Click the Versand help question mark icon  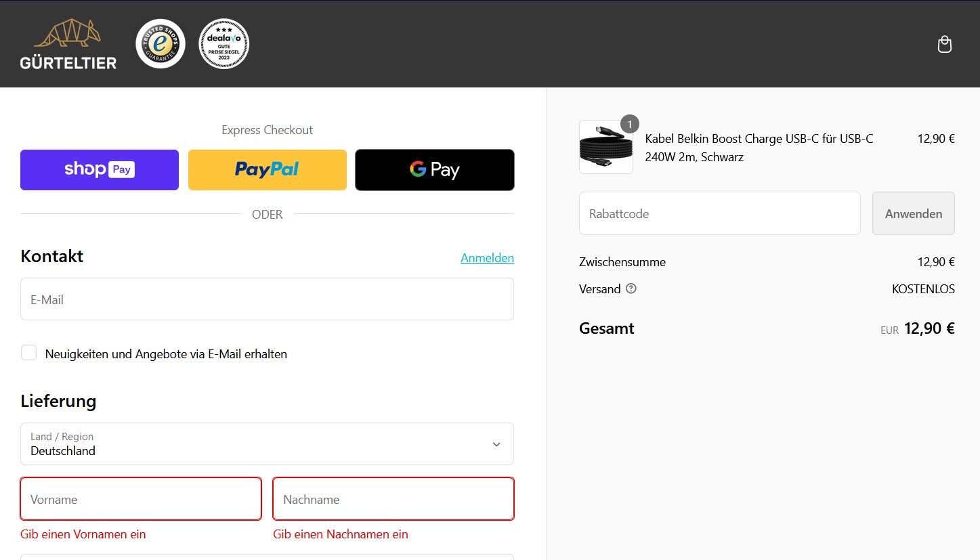(631, 288)
